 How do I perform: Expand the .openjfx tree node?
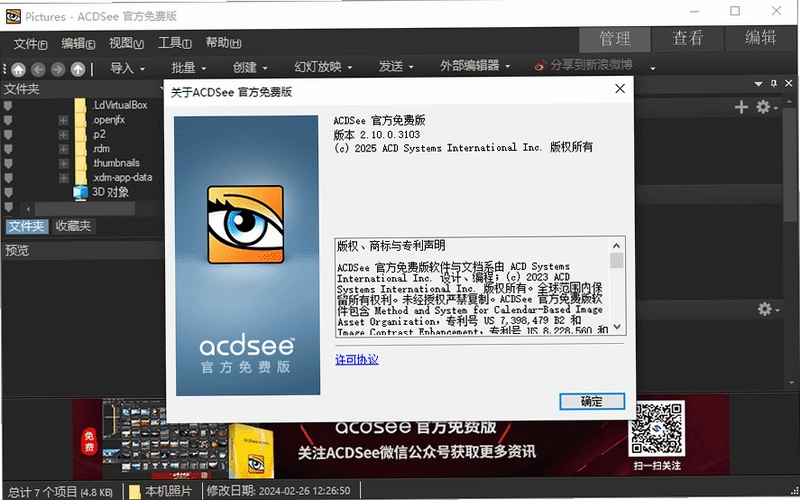(x=63, y=120)
